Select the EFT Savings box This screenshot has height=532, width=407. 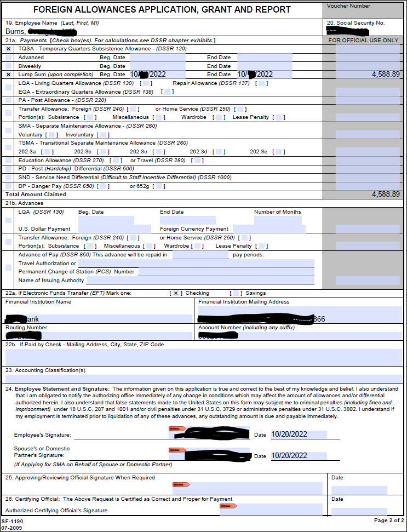(x=236, y=293)
